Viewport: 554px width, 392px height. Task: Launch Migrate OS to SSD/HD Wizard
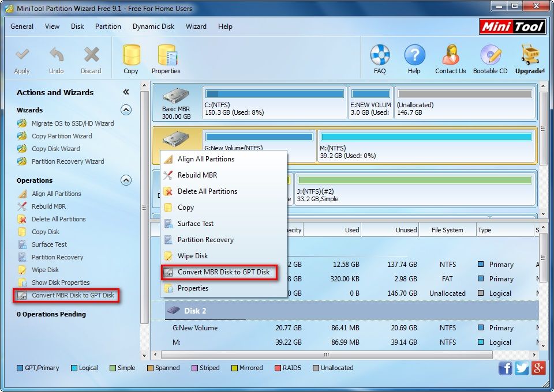pos(73,123)
